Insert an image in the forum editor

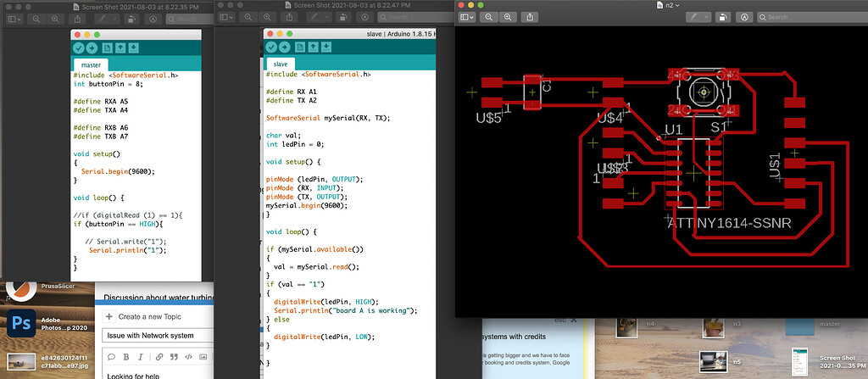coord(203,357)
